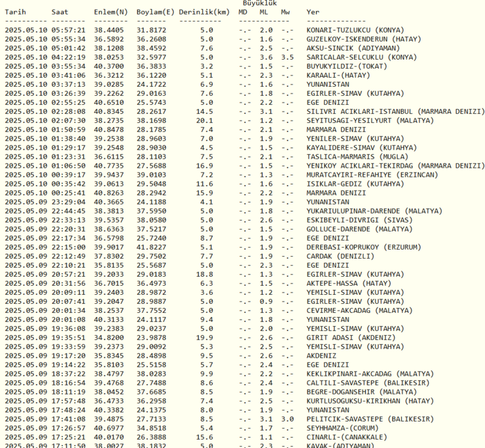
Task: Click depth value 18.8 in the 20:57:21 row
Action: [x=204, y=275]
